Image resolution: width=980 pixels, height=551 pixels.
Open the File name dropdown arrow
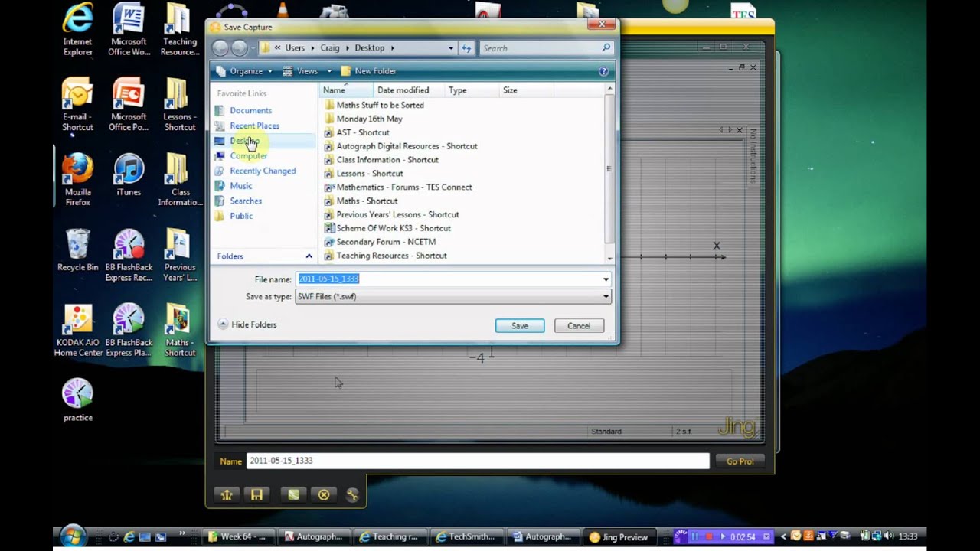(606, 279)
